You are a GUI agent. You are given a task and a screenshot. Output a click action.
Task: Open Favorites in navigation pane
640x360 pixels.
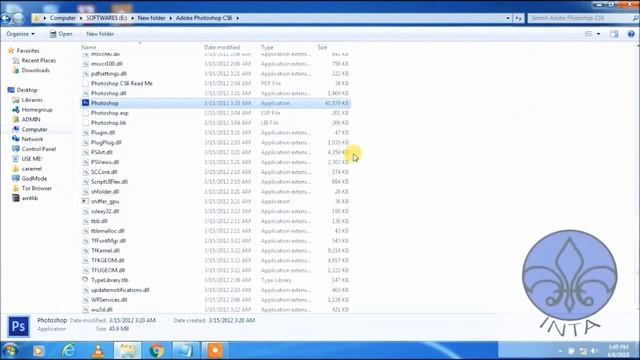(x=28, y=51)
